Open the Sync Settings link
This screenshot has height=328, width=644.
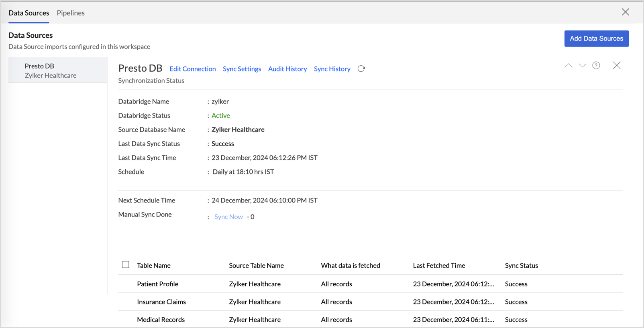click(x=242, y=69)
